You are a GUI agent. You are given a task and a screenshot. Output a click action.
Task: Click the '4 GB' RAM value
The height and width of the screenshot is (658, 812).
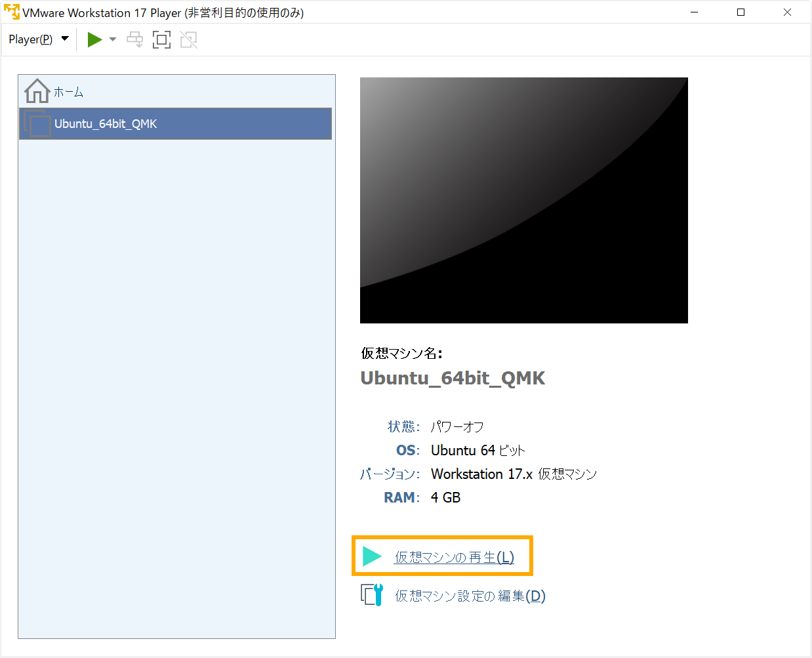coord(445,497)
